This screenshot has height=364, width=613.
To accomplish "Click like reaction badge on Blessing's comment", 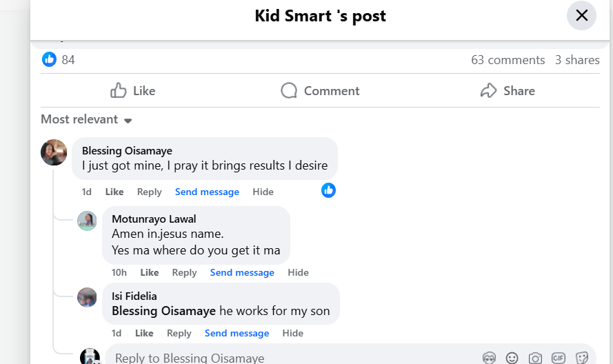I will coord(329,190).
